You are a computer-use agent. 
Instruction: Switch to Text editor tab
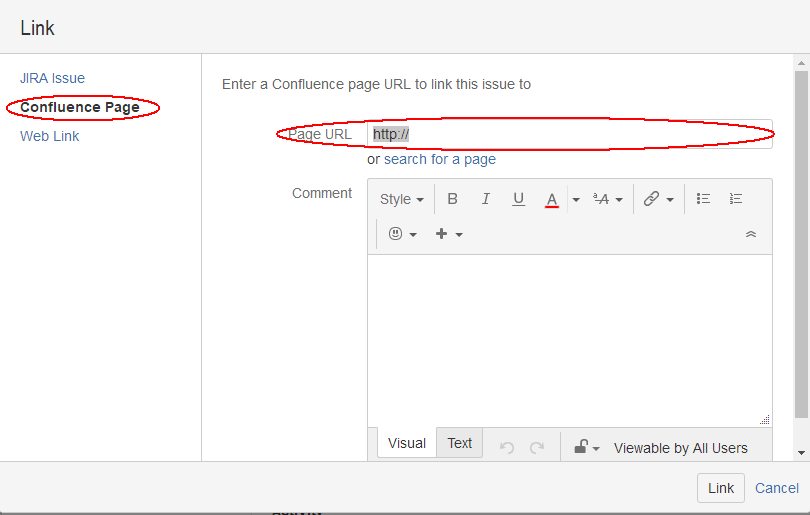(459, 443)
